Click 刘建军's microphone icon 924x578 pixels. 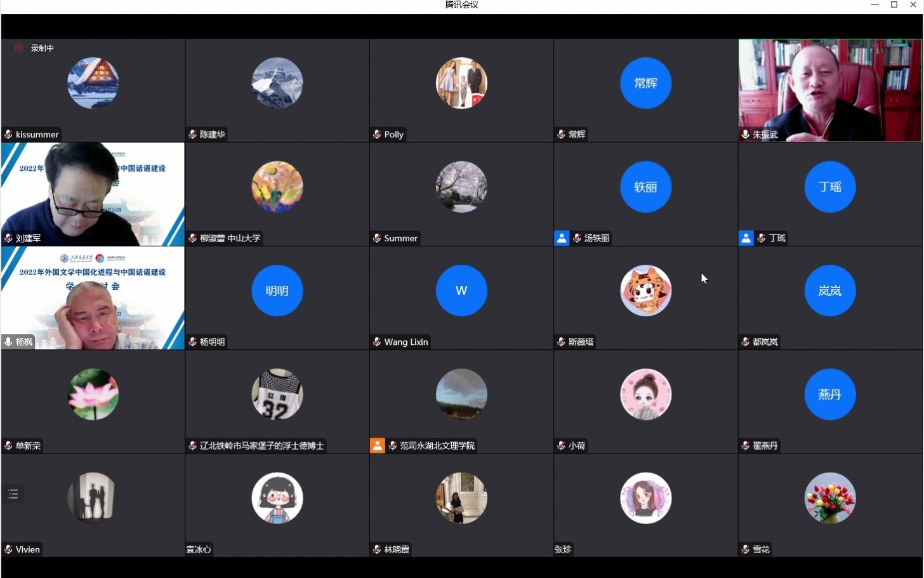click(x=8, y=238)
